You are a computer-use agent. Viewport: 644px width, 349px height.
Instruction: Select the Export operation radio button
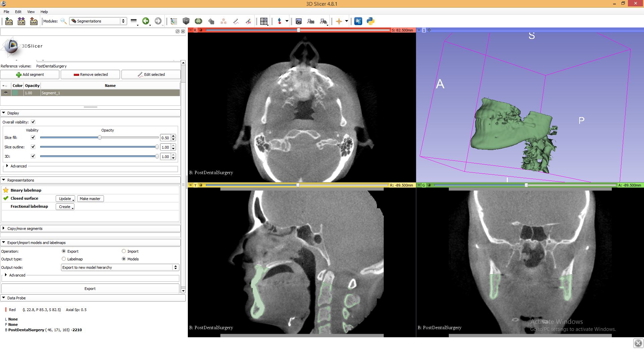64,251
